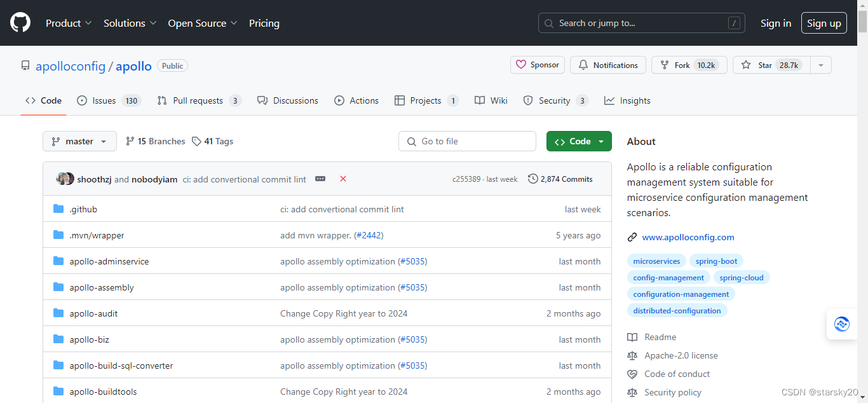Sponsor the project via heart button
Viewport: 868px width, 403px height.
[538, 65]
